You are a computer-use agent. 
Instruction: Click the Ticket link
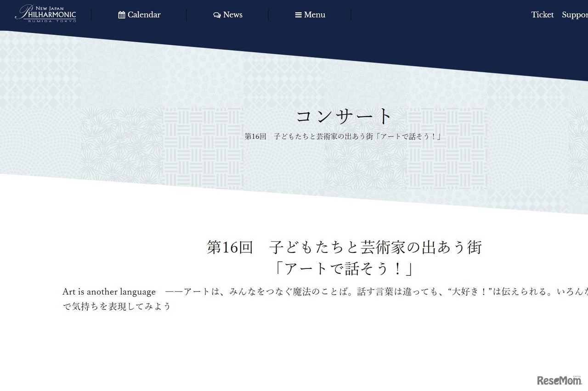(543, 15)
